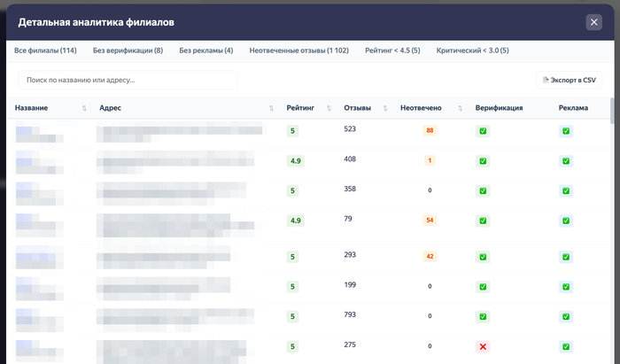620x364 pixels.
Task: Click verification checkmark in first row
Action: pyautogui.click(x=483, y=132)
